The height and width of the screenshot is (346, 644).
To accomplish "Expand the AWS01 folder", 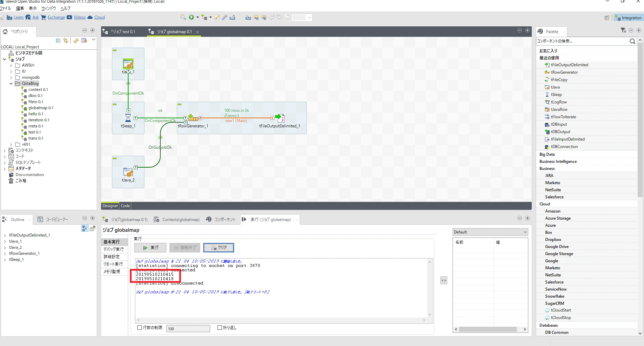I will (x=11, y=65).
